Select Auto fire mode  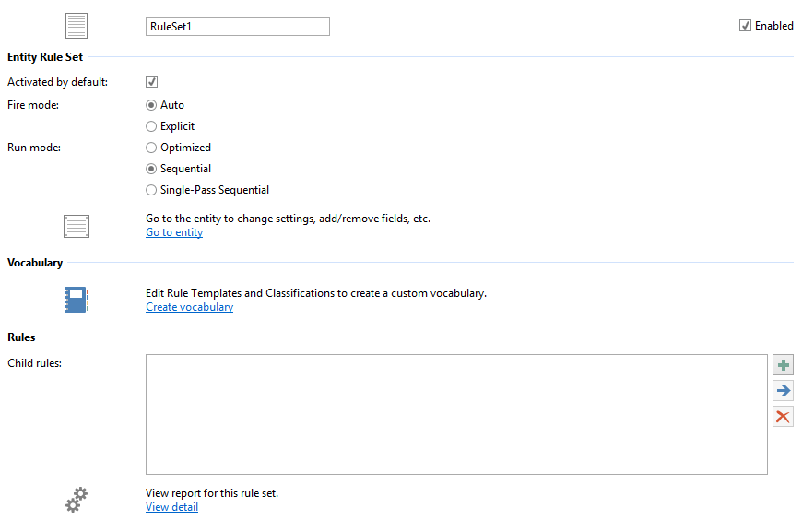152,105
